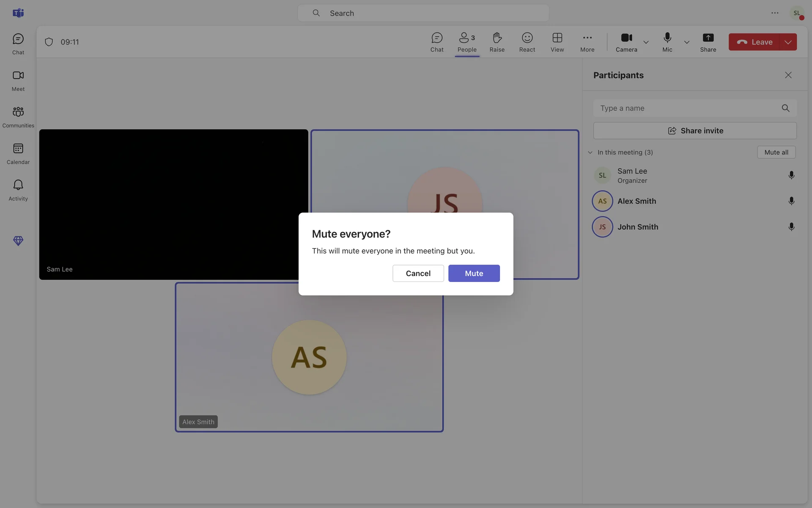Click the Type a name field
Viewport: 812px width, 508px height.
coord(689,108)
